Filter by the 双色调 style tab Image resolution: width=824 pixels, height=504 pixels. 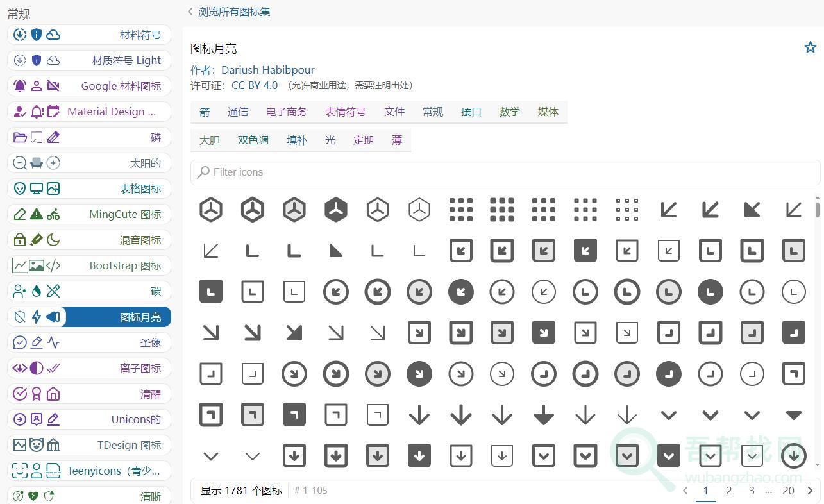[253, 140]
